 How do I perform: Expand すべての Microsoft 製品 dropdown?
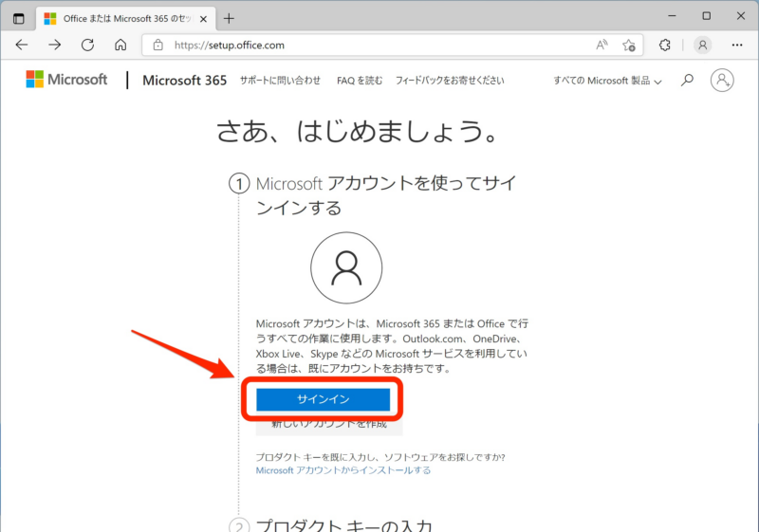tap(607, 81)
